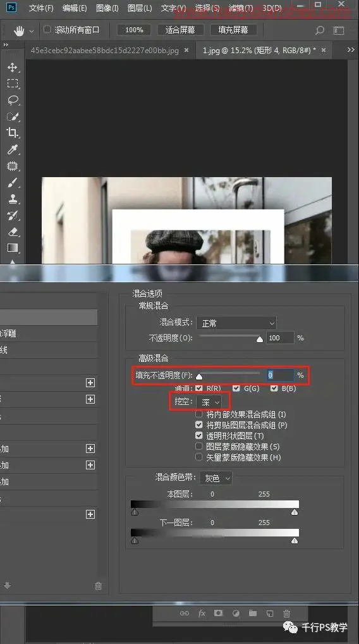
Task: Click the Hand tool icon in options bar
Action: tap(19, 30)
